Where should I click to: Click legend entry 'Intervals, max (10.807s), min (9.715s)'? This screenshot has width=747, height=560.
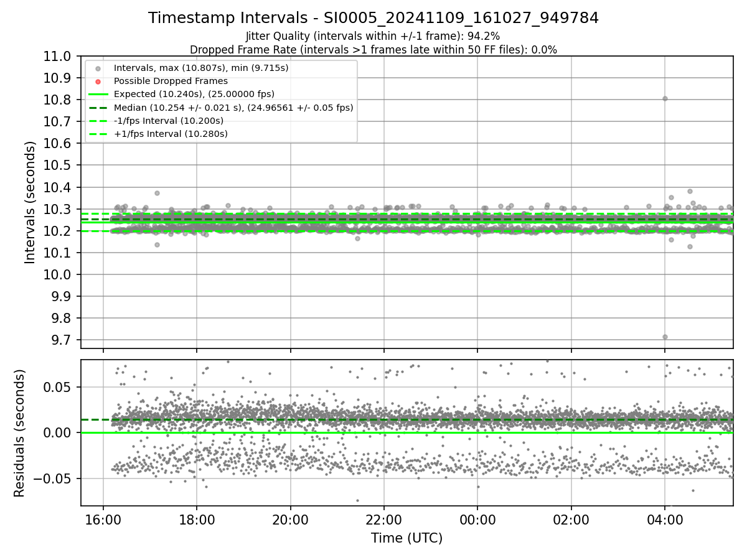click(x=201, y=68)
